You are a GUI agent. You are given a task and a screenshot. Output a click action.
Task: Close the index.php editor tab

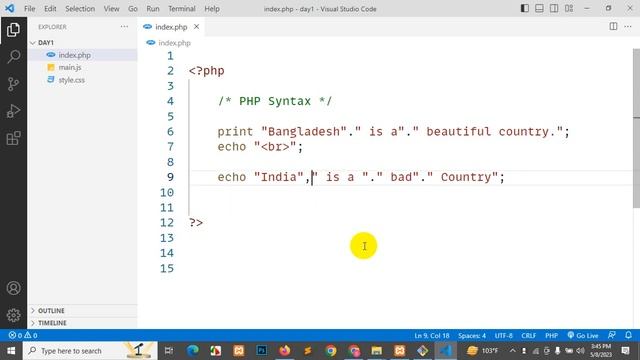pos(196,27)
